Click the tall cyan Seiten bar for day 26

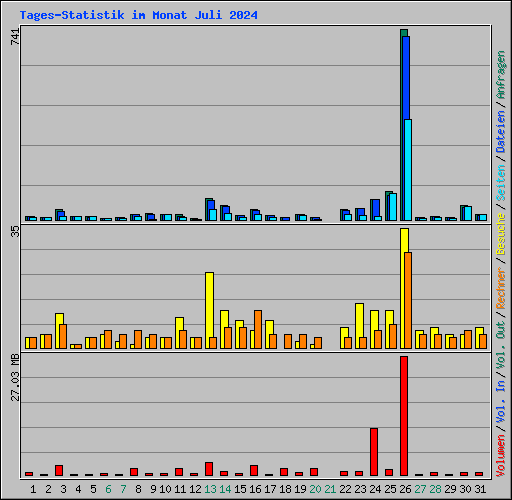[408, 170]
